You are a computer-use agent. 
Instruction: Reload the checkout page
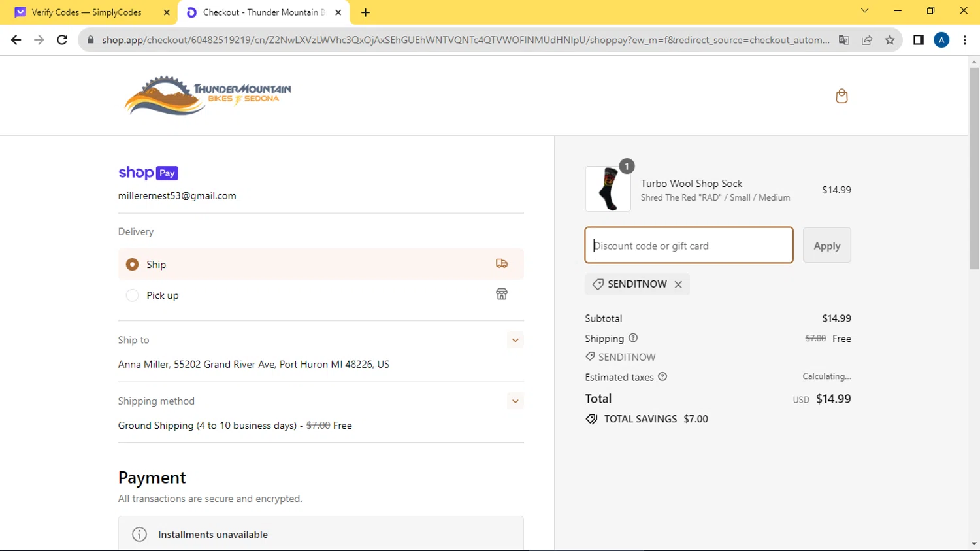click(x=62, y=40)
